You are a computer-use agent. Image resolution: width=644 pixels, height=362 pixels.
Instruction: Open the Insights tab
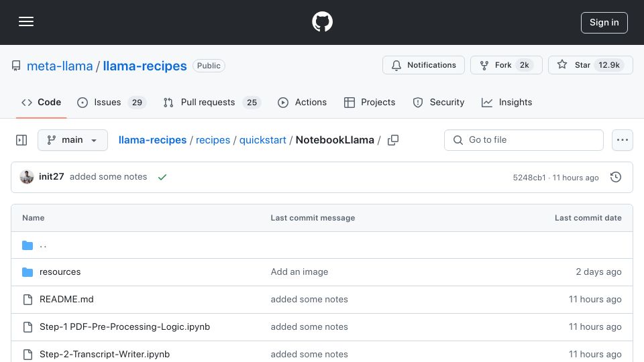click(x=507, y=102)
